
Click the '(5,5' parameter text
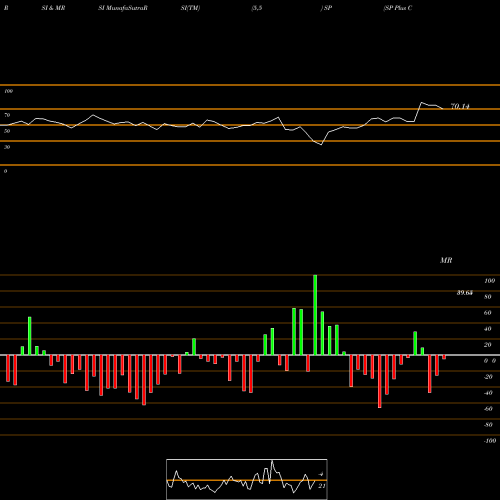click(x=257, y=8)
